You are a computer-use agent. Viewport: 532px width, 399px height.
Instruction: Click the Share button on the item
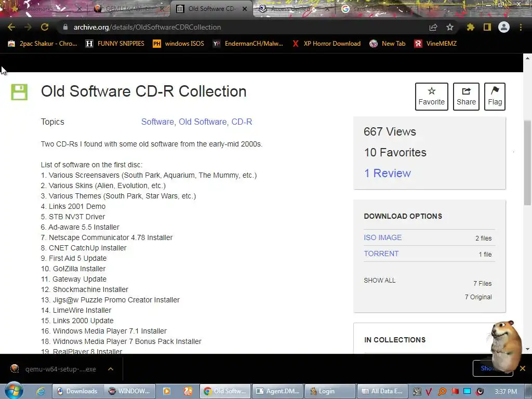pyautogui.click(x=466, y=97)
